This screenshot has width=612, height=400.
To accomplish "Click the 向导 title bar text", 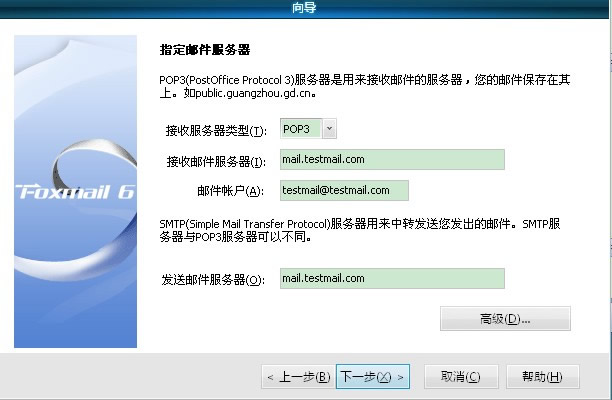I will click(306, 9).
